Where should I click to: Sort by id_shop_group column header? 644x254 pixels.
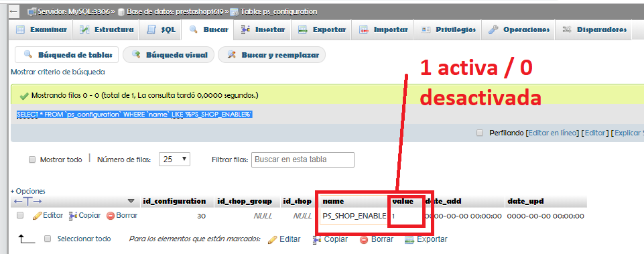[x=245, y=202]
